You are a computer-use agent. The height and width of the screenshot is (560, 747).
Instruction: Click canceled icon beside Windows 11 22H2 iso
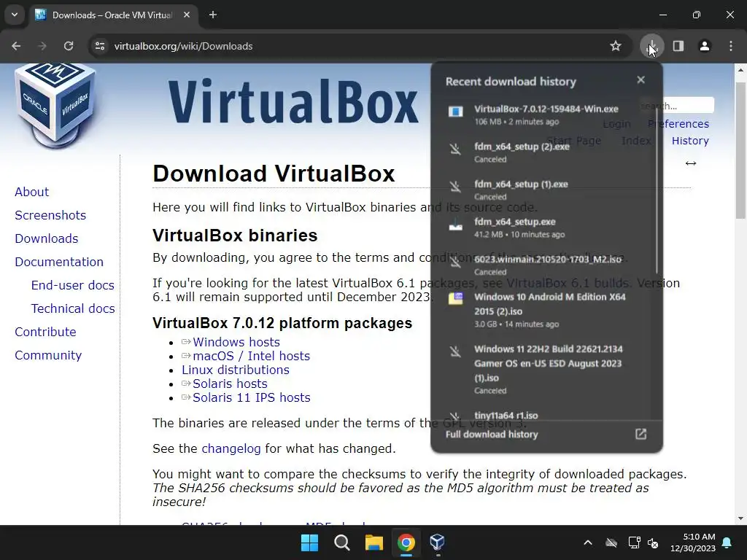click(455, 352)
